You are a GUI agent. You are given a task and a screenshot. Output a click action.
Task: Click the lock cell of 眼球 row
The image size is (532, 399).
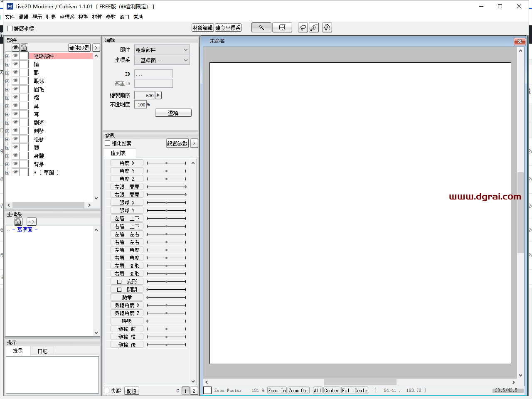point(24,81)
